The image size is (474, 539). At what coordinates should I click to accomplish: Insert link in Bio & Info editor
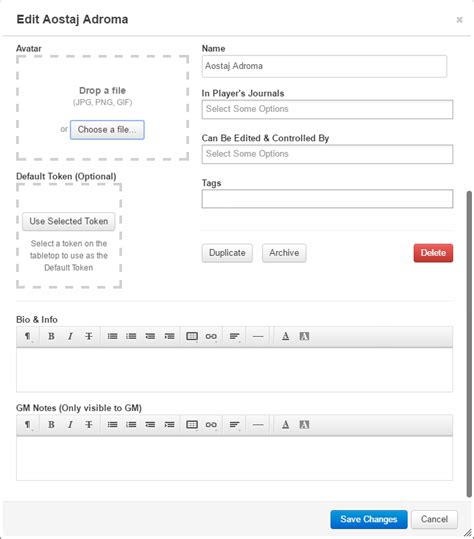pos(211,336)
